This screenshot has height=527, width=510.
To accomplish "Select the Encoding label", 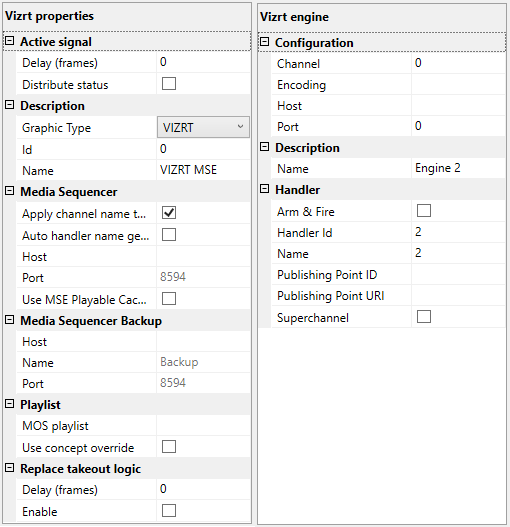I will (302, 85).
